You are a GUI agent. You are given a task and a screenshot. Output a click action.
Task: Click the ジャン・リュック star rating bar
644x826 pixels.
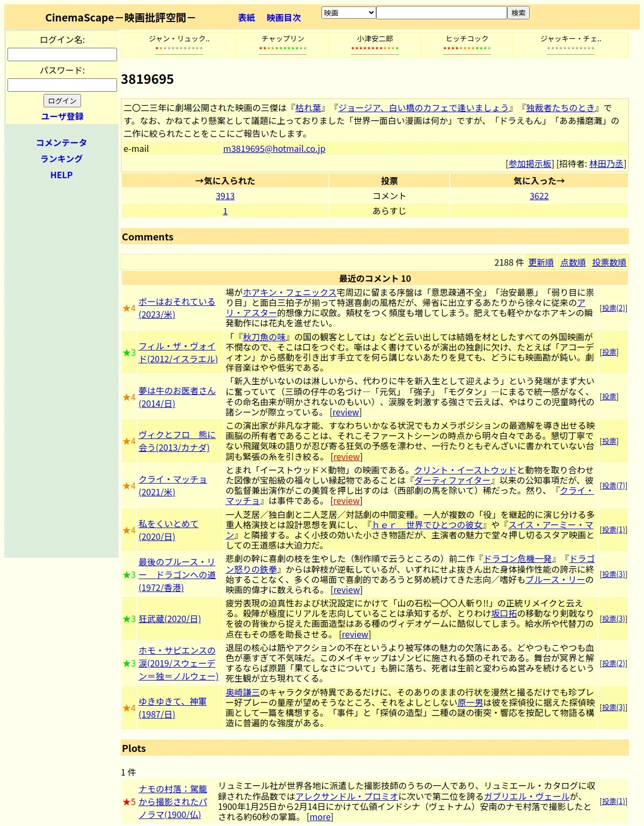click(179, 48)
